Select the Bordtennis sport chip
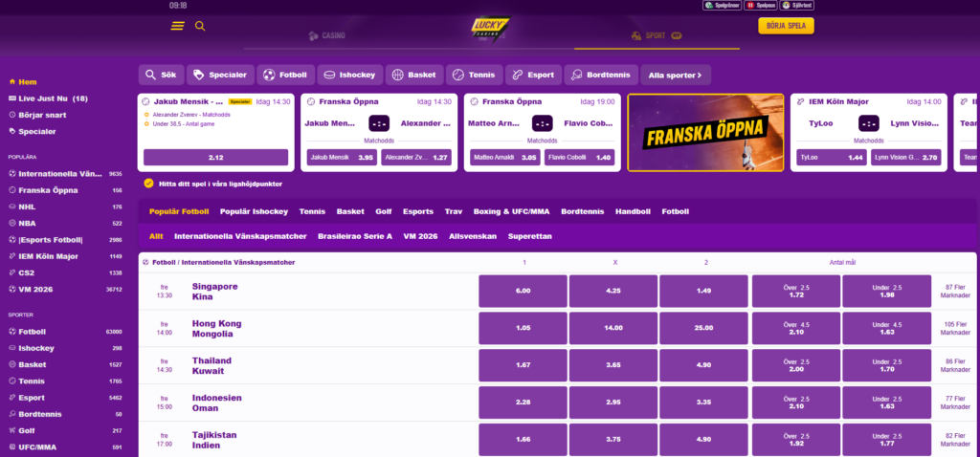980x457 pixels. pyautogui.click(x=601, y=75)
